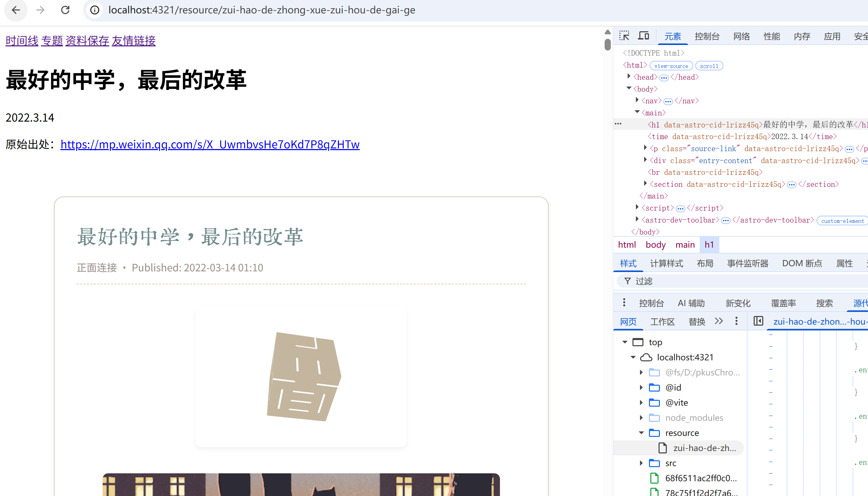Click the ellipsis badge inside the head tag
The image size is (868, 496).
pos(664,78)
